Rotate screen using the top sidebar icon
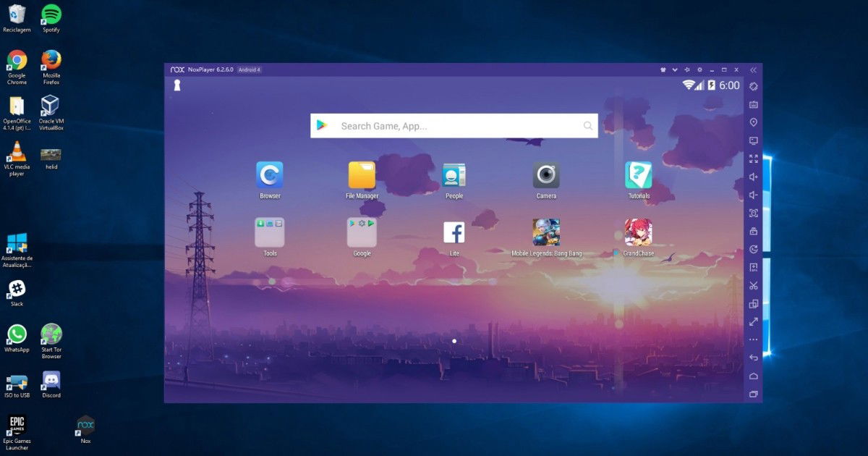This screenshot has width=868, height=456. pyautogui.click(x=753, y=86)
